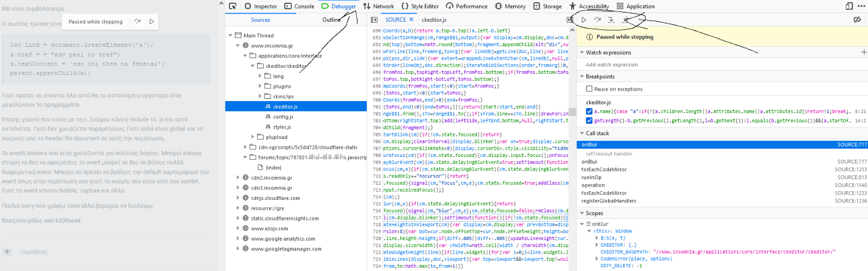Expand the CKEDITOR scope variable
The height and width of the screenshot is (271, 868).
tap(597, 245)
